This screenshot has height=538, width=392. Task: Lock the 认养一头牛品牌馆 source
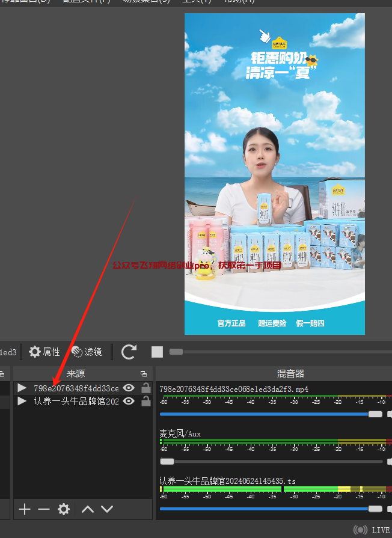[x=145, y=401]
